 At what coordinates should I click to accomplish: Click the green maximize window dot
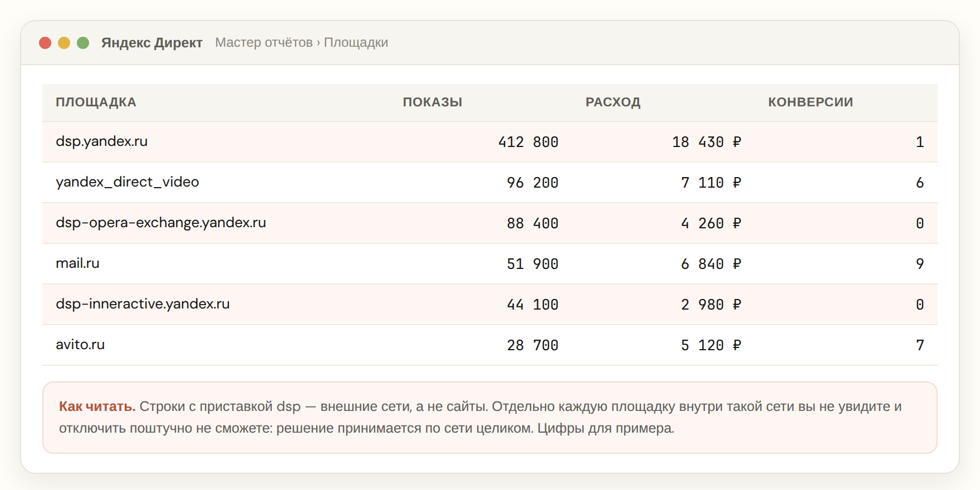tap(83, 43)
